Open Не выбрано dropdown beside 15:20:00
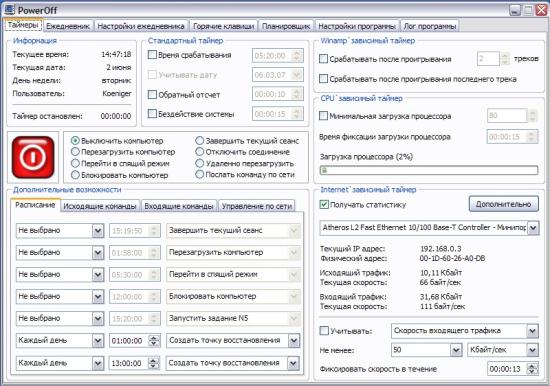This screenshot has height=386, width=550. point(98,319)
